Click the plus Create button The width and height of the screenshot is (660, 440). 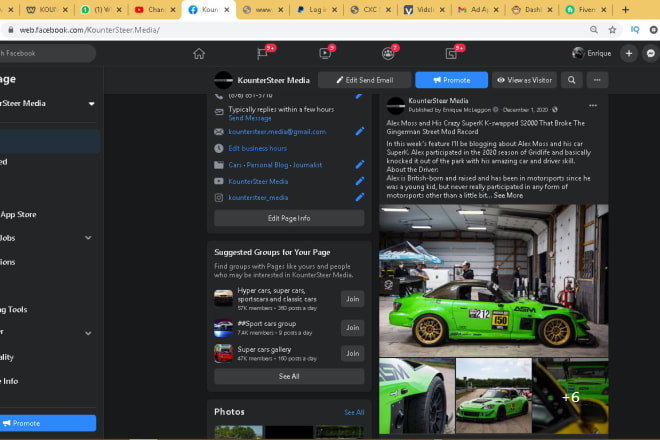pyautogui.click(x=629, y=53)
